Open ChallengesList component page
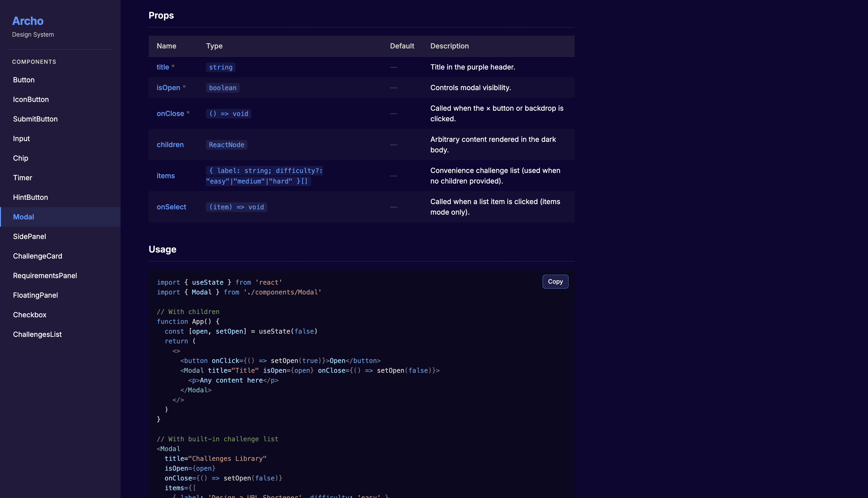868x498 pixels. pos(37,335)
